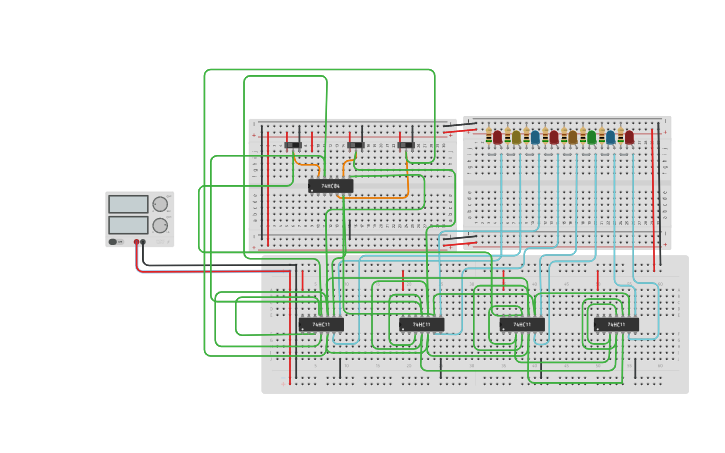Select the resistor left of the orange LED
Viewport: 725px width, 453px height.
click(x=564, y=135)
